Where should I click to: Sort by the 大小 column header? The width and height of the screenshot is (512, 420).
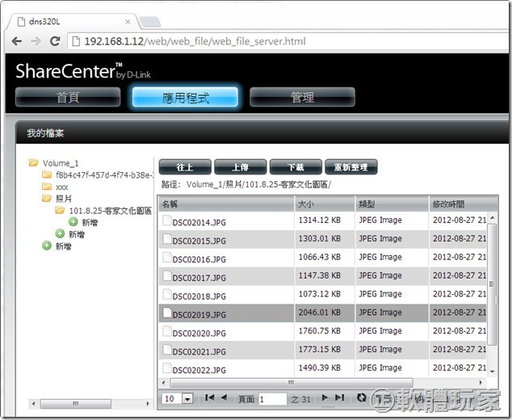[325, 204]
